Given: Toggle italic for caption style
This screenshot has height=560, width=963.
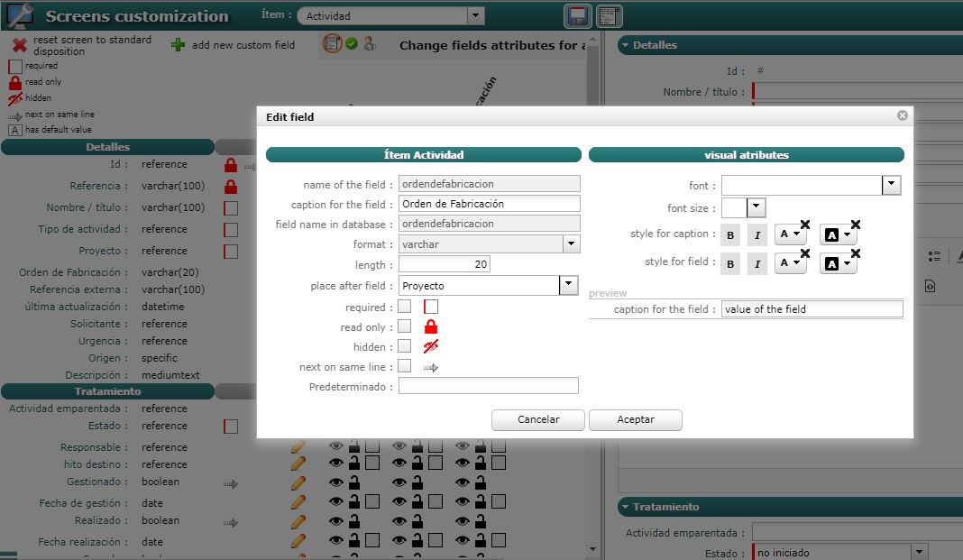Looking at the screenshot, I should tap(757, 235).
